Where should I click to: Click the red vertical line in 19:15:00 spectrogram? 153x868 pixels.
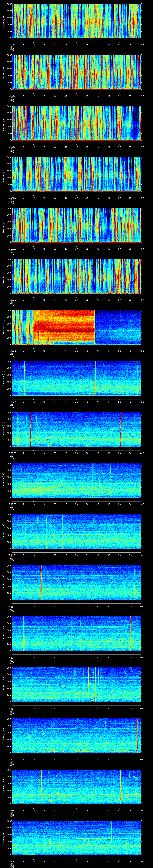point(137,735)
